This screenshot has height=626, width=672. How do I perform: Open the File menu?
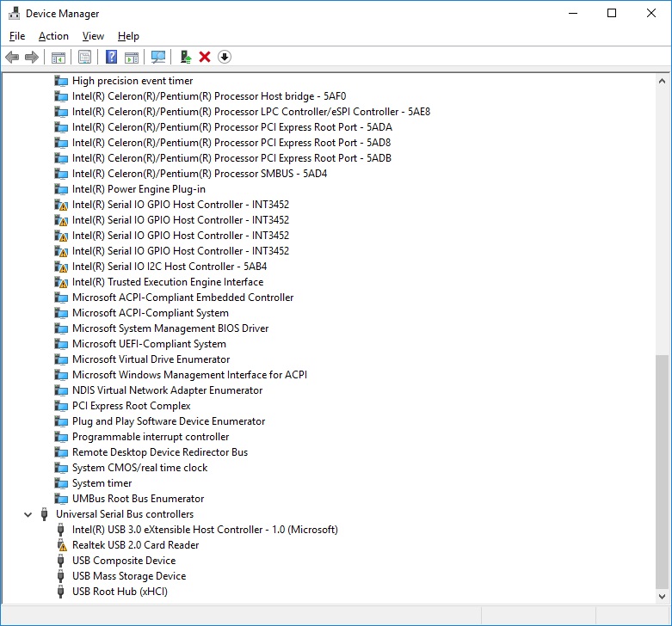pyautogui.click(x=17, y=36)
